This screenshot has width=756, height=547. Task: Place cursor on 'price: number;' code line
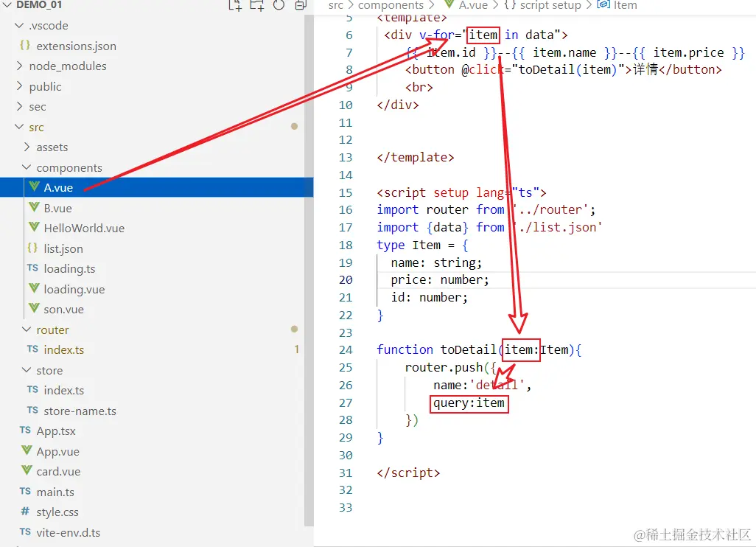click(x=440, y=280)
